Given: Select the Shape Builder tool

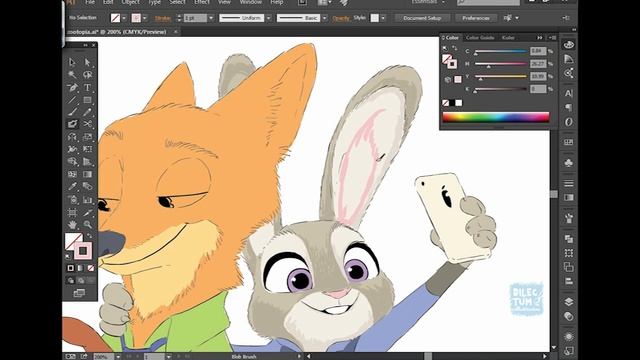Looking at the screenshot, I should (72, 162).
